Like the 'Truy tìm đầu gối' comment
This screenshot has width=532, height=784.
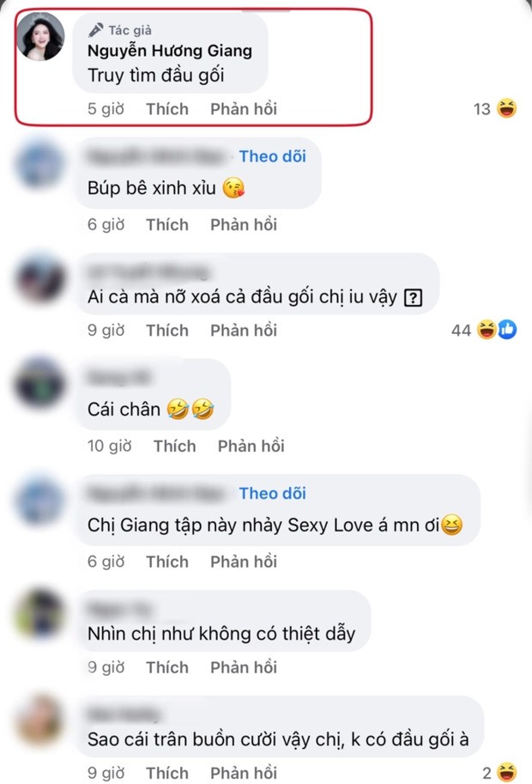[x=167, y=109]
